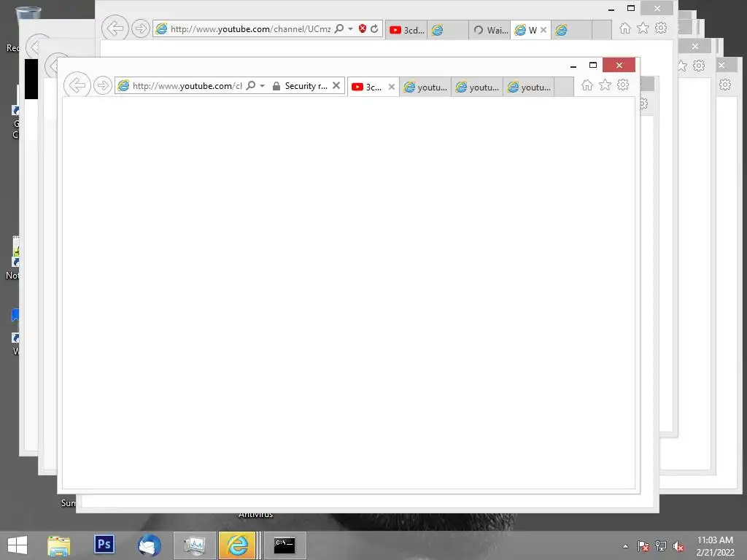Open a new tab in the front window
The image size is (747, 560).
(x=564, y=87)
